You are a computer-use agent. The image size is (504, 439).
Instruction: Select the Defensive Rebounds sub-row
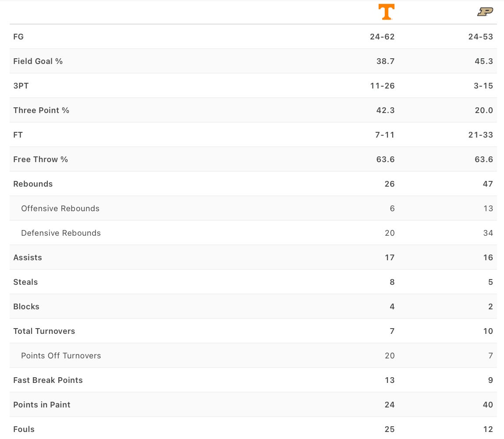tap(61, 233)
